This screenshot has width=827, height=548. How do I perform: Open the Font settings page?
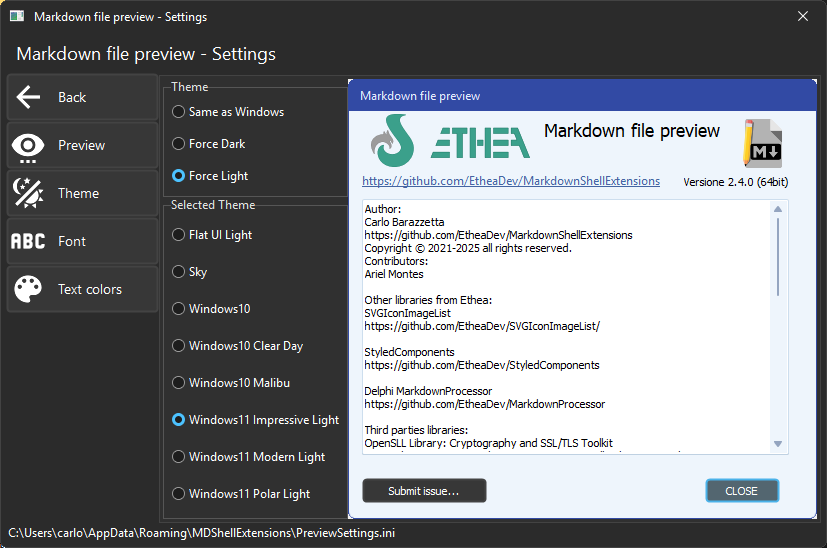coord(82,241)
